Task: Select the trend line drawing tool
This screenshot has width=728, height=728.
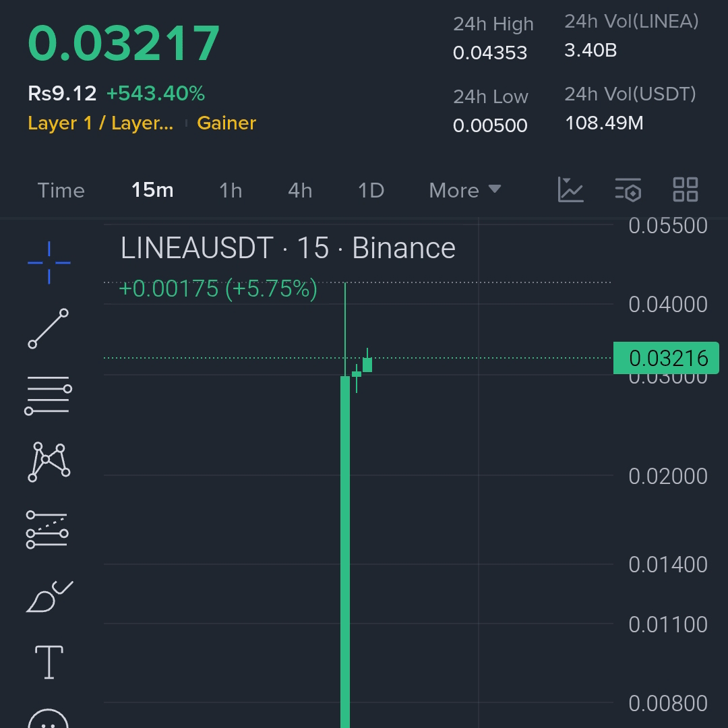Action: tap(49, 328)
